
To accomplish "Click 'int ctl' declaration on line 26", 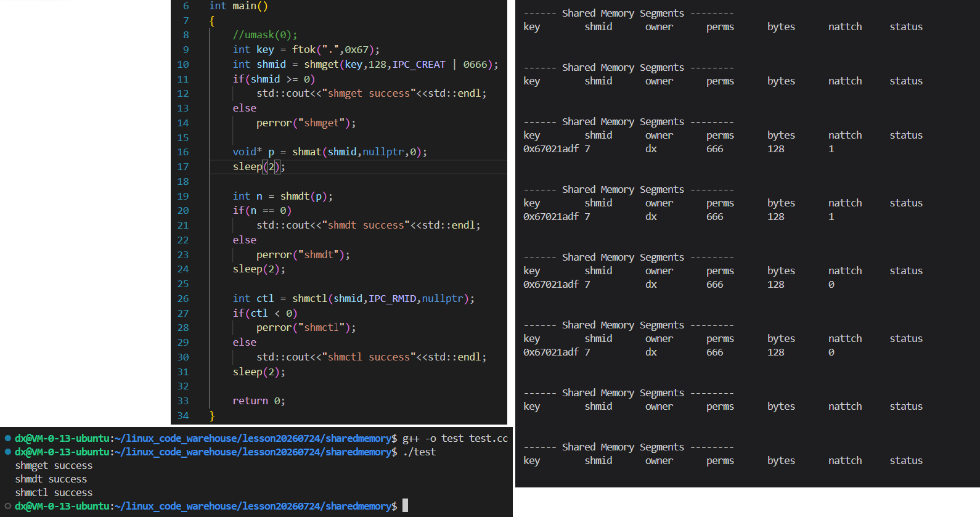I will point(253,299).
